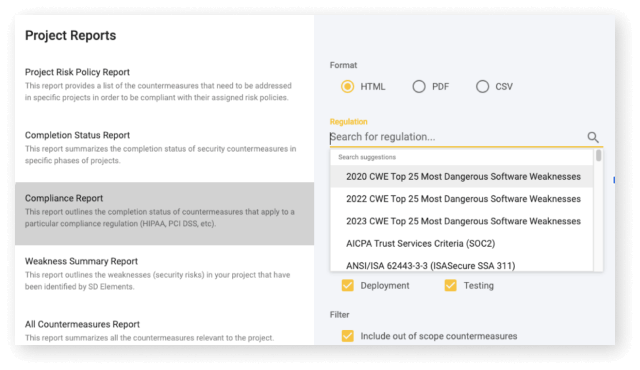Choose 2022 CWE Top 25 suggestion
The image size is (640, 370).
(x=462, y=199)
